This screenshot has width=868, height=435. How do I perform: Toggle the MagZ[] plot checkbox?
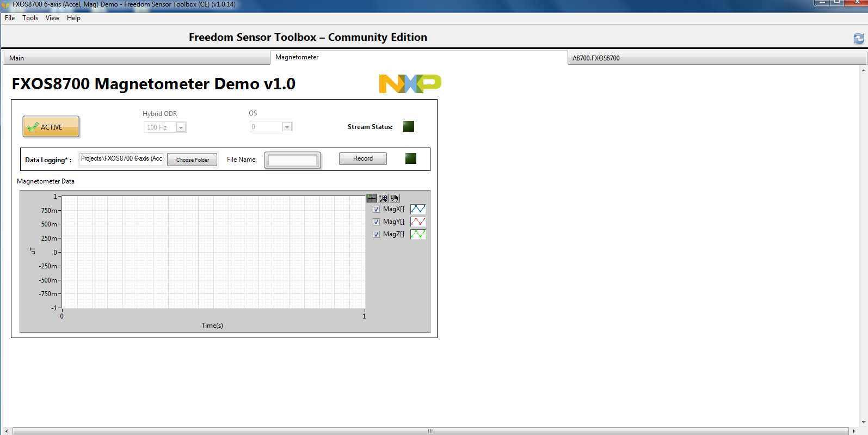tap(376, 234)
